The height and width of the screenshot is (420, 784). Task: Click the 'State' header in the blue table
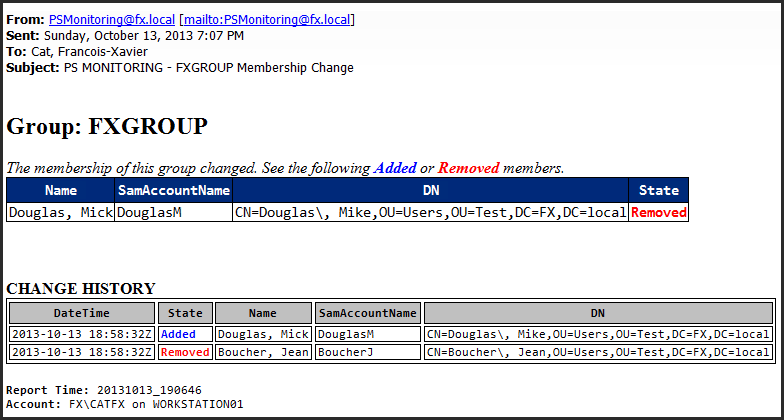tap(658, 190)
